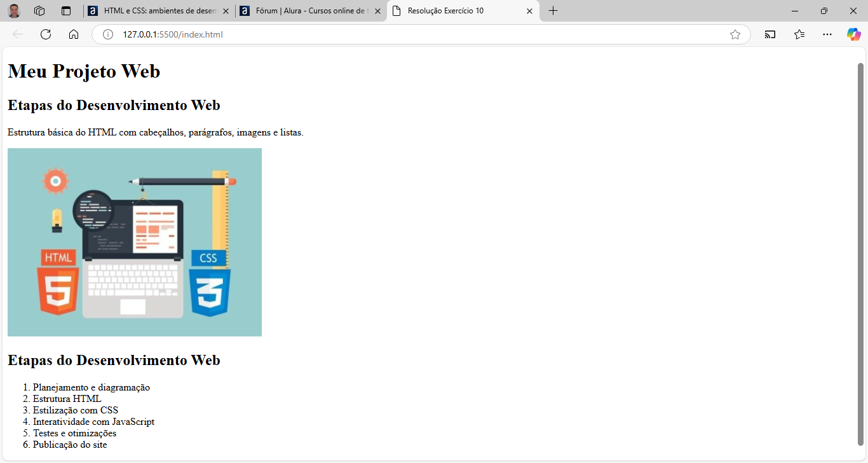
Task: View site information icon in address bar
Action: tap(108, 34)
